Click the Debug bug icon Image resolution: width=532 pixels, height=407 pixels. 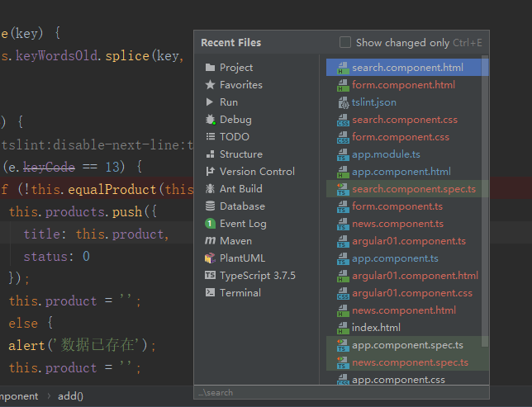211,120
